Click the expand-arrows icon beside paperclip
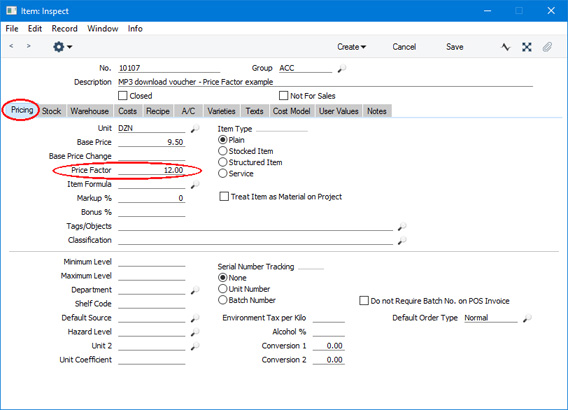The height and width of the screenshot is (410, 568). click(x=527, y=47)
